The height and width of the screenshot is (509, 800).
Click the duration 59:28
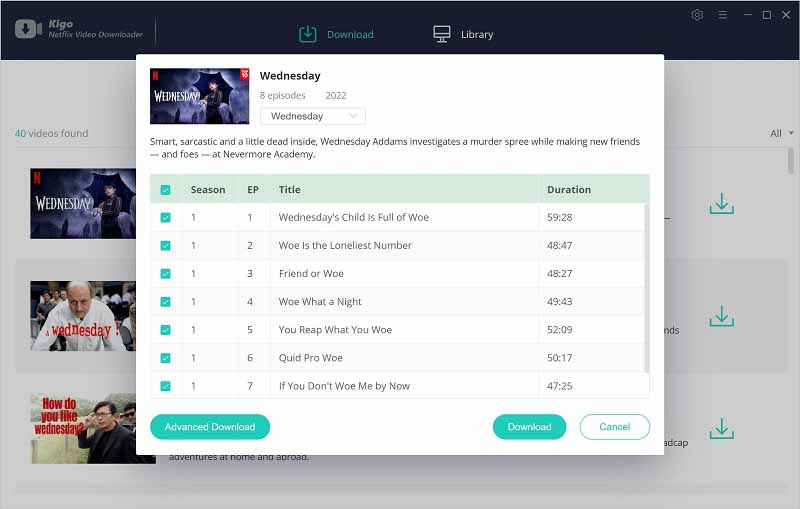point(560,217)
